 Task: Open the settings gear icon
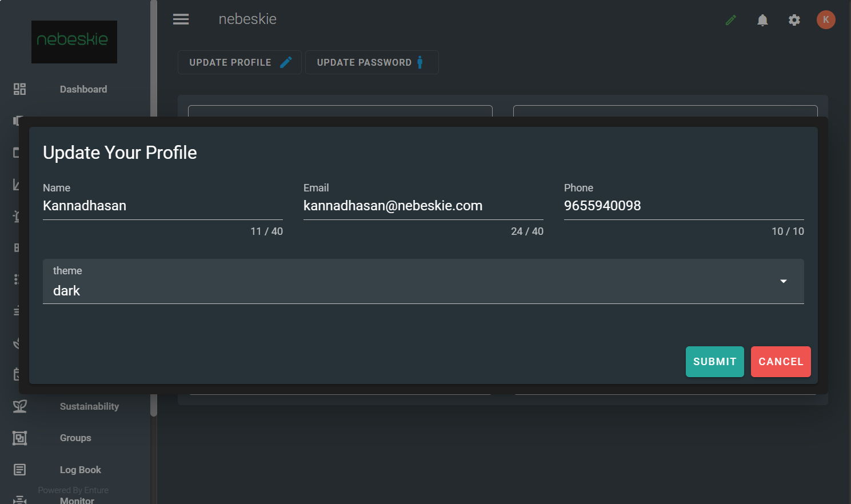click(x=794, y=21)
